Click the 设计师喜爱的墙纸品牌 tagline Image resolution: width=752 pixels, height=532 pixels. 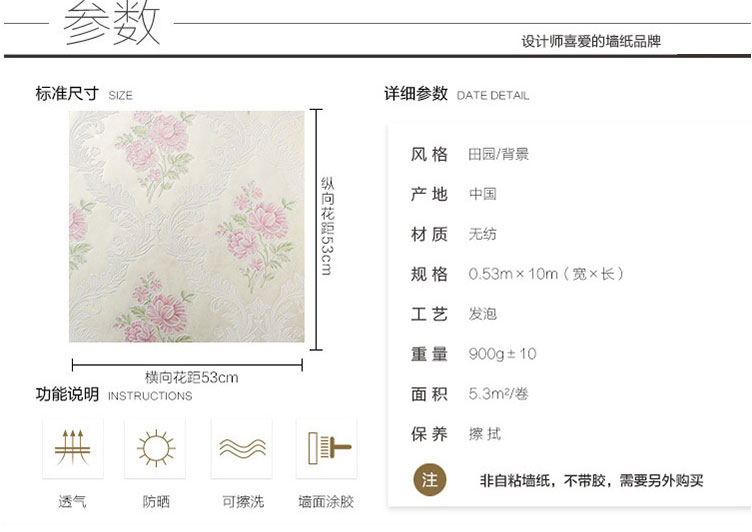pyautogui.click(x=591, y=41)
